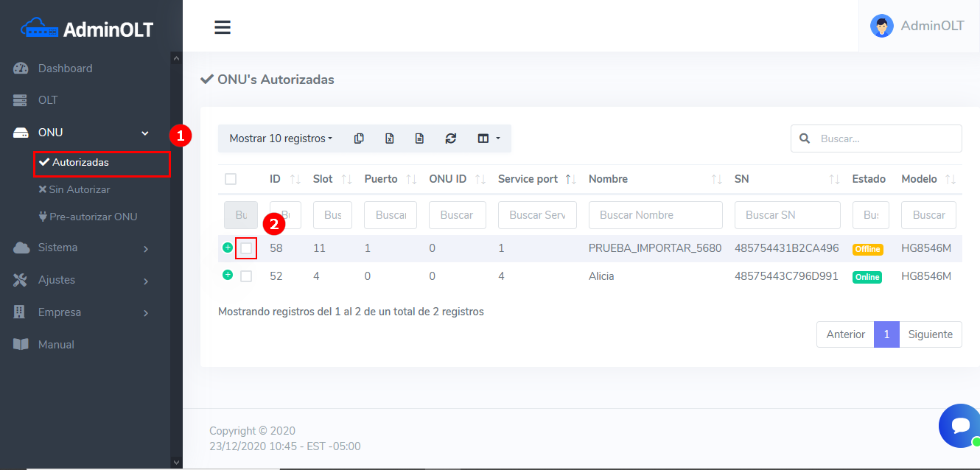This screenshot has width=980, height=470.
Task: Open the Mostrar 10 registros dropdown
Action: pyautogui.click(x=281, y=138)
